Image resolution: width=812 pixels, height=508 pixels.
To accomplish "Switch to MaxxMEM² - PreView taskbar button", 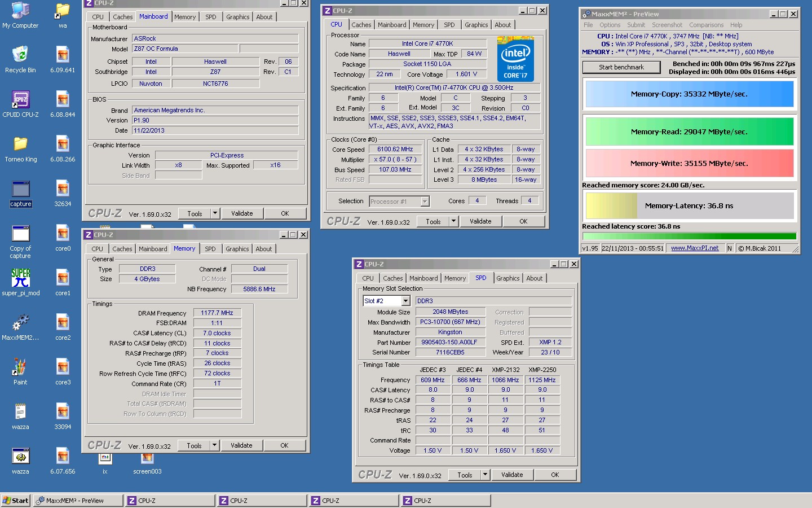I will click(77, 501).
